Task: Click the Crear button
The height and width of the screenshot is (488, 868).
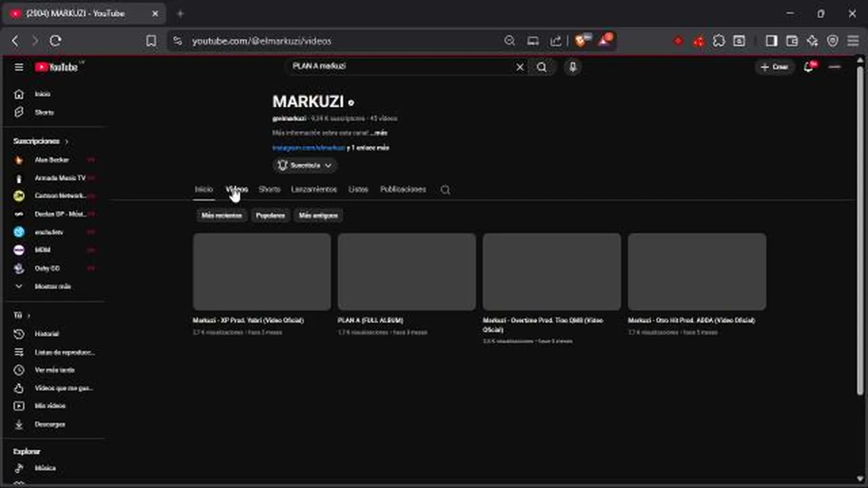Action: [x=774, y=67]
